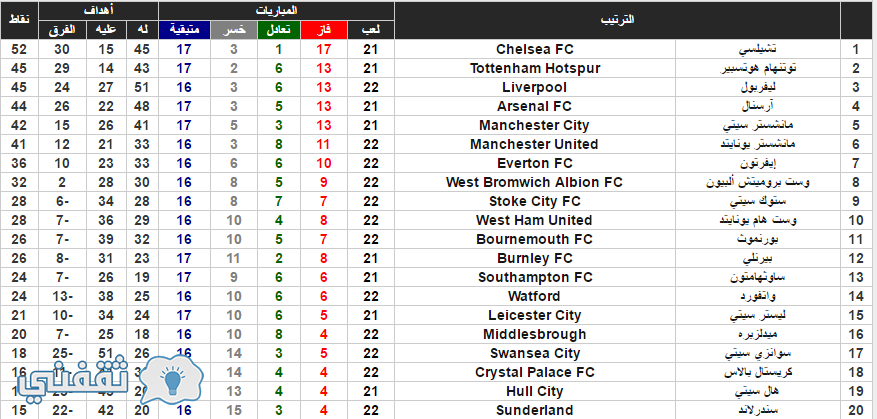Viewport: 877px width, 419px height.
Task: Click the Liverpool team name cell
Action: pos(535,87)
